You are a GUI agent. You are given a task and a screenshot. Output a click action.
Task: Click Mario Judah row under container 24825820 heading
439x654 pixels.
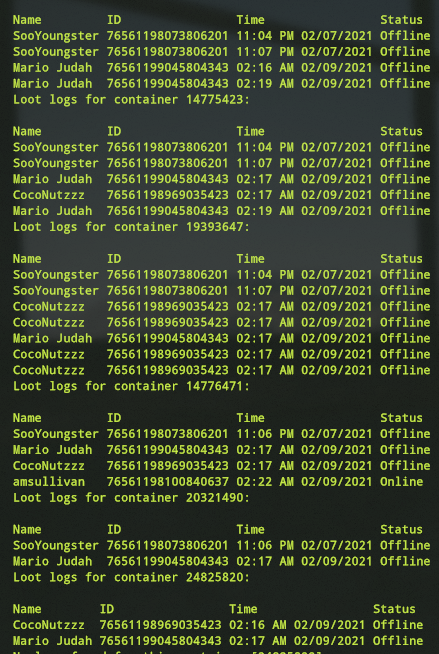pos(218,641)
